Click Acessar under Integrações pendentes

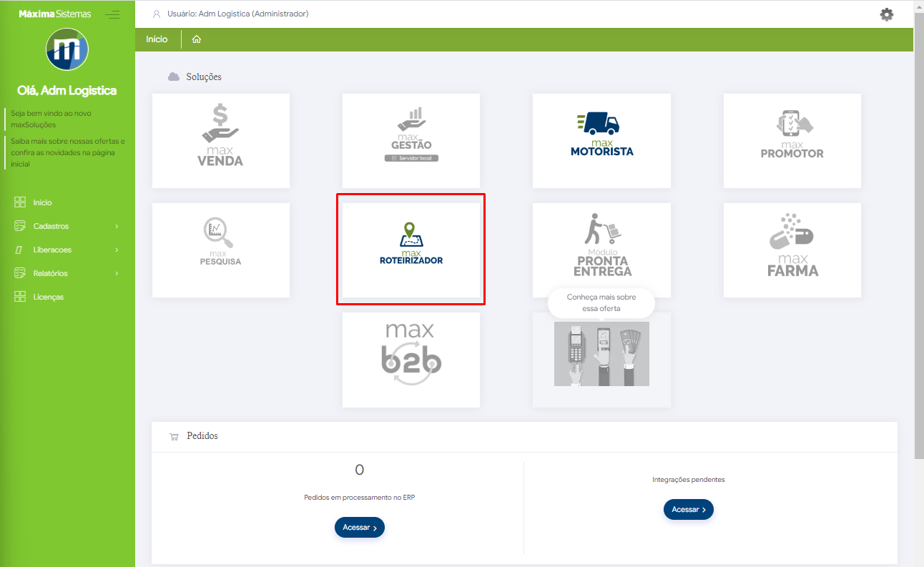[689, 509]
